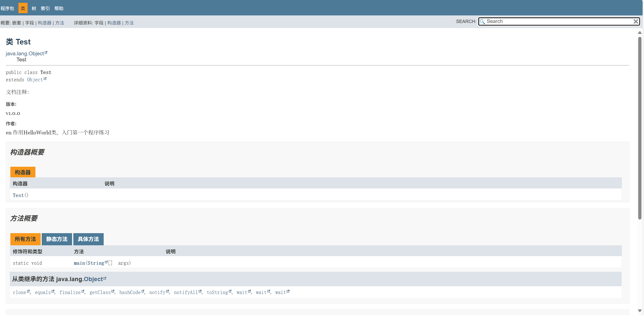Open inherited hashCode method link
This screenshot has height=315, width=644.
[130, 292]
